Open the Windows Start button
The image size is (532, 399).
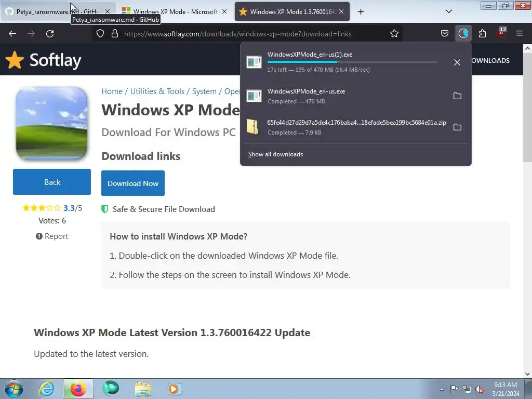coord(14,389)
